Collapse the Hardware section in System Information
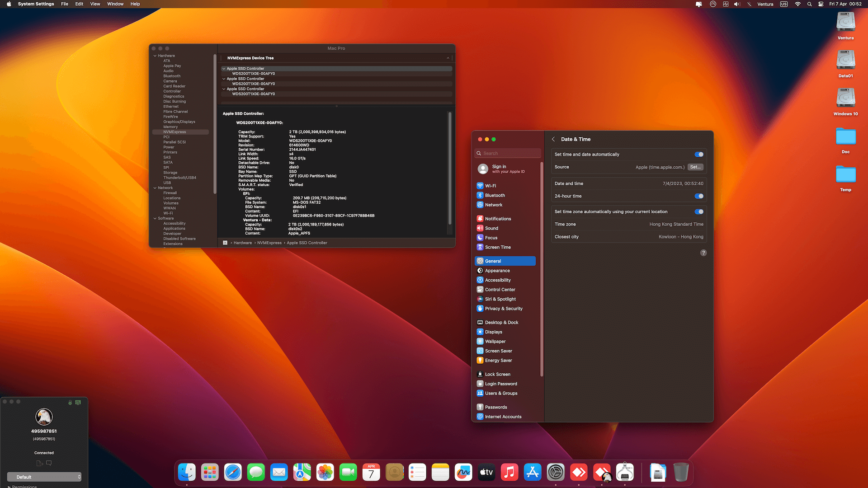868x488 pixels. click(x=155, y=55)
